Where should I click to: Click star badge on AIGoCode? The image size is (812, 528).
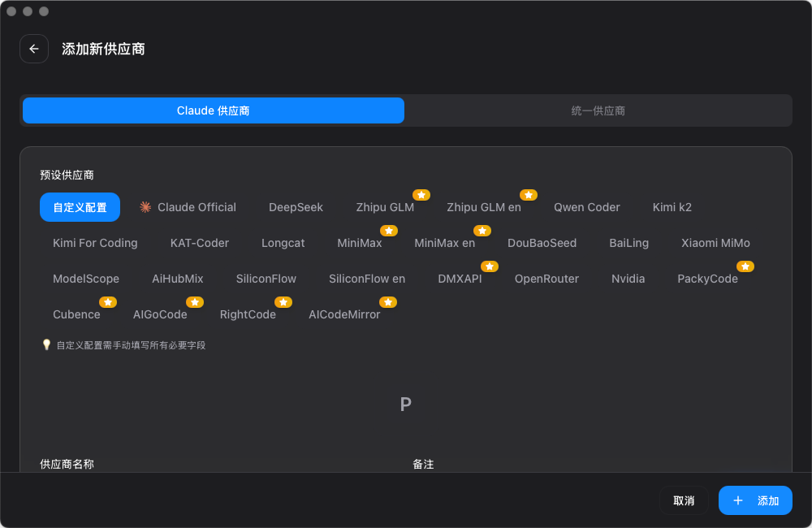[195, 302]
